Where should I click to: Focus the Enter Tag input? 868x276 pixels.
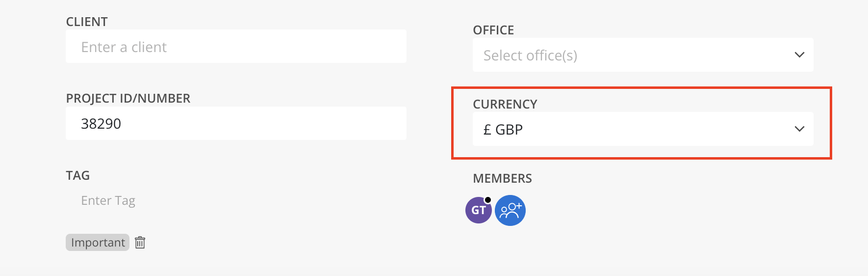[236, 200]
